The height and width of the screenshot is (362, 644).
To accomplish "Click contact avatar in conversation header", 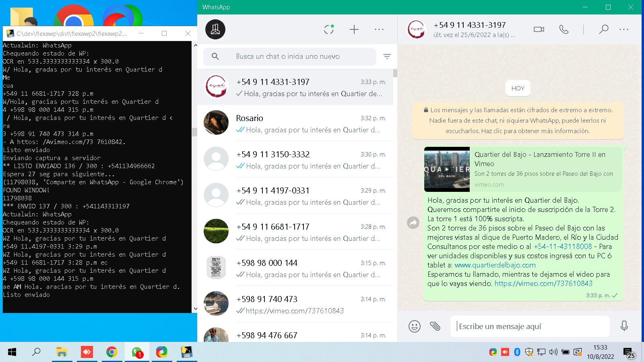I will point(416,29).
